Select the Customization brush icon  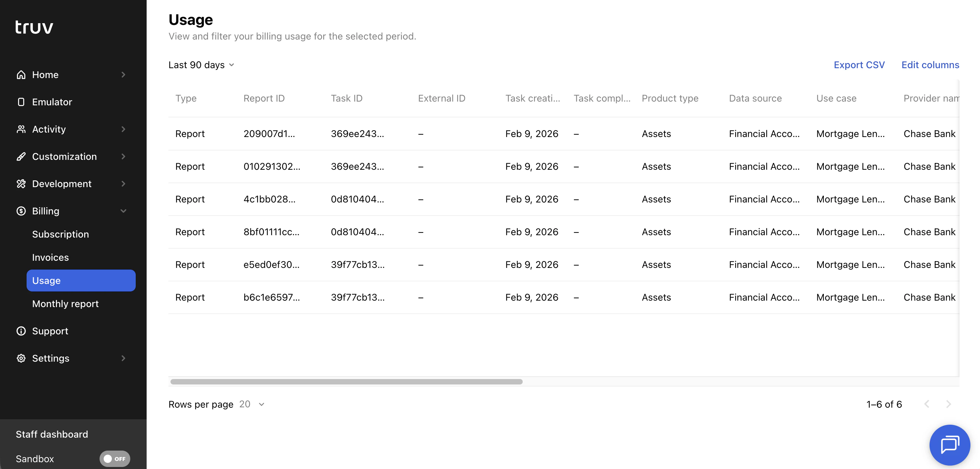point(21,156)
